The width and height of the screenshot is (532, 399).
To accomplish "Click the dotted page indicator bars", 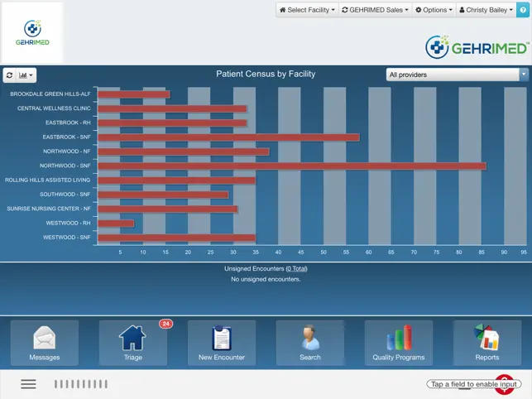I will [x=81, y=384].
